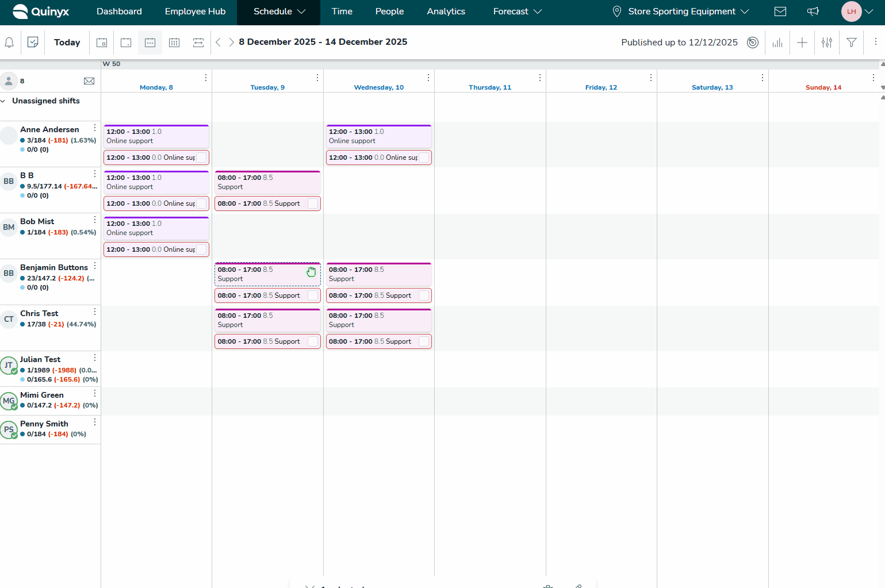Select the calendar icon with a small square

point(102,43)
